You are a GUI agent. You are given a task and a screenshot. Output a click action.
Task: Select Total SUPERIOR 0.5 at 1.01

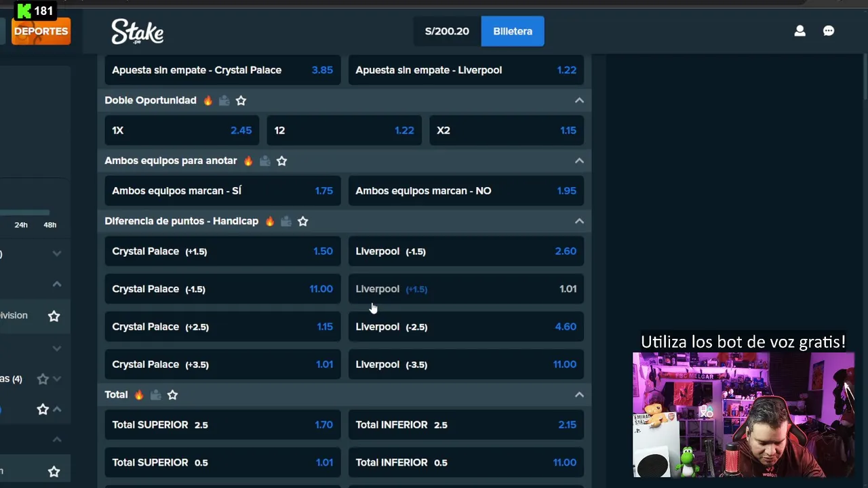coord(222,462)
